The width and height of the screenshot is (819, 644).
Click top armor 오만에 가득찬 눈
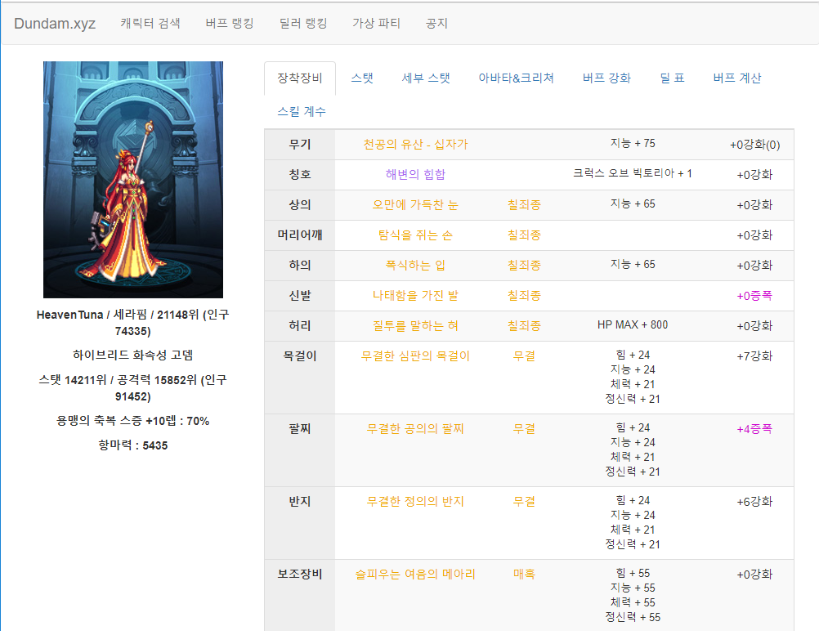coord(416,205)
